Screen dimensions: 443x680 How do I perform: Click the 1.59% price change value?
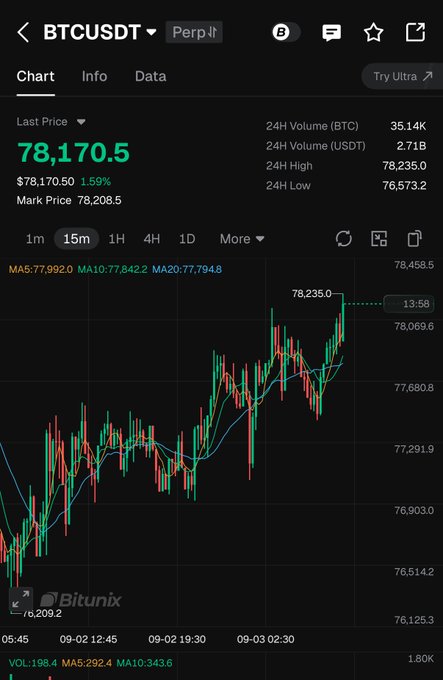(x=96, y=182)
